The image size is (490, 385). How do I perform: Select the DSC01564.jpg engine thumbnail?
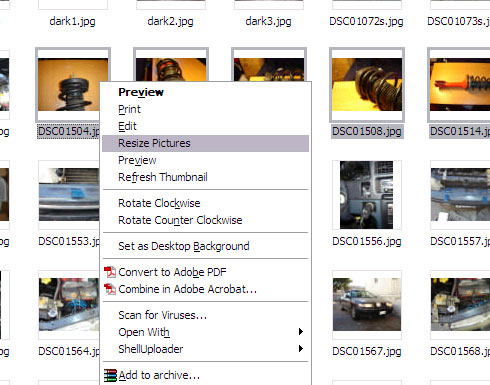click(x=69, y=304)
